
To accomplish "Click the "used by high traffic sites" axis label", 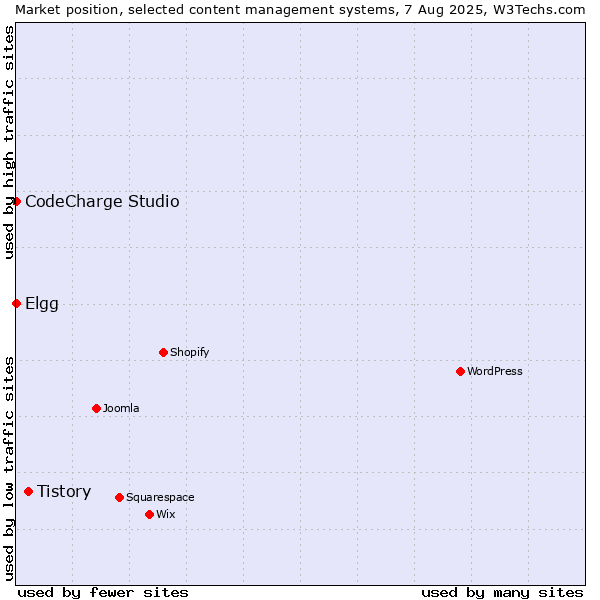I will tap(9, 142).
